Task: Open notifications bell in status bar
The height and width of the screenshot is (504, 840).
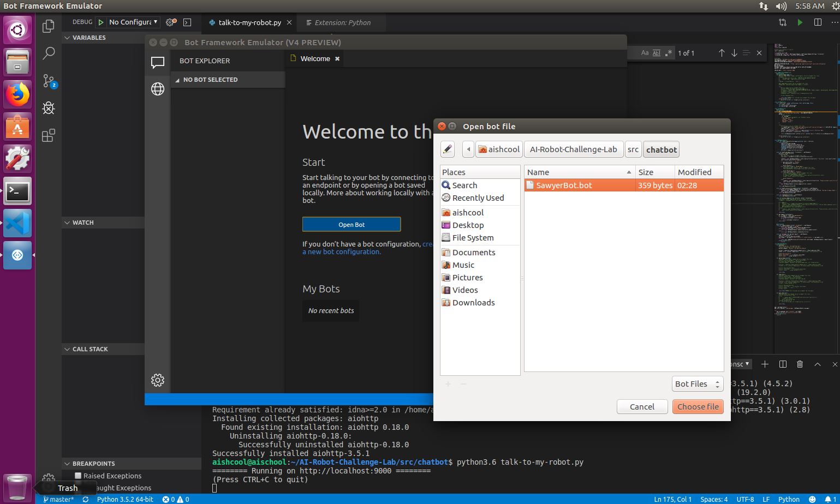Action: tap(829, 499)
